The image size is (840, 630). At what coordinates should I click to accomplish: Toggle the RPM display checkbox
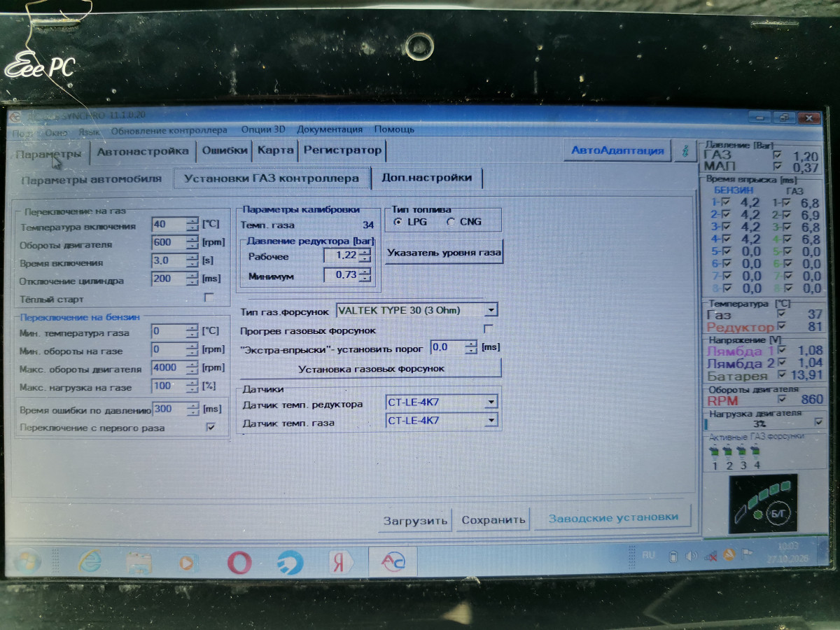782,400
